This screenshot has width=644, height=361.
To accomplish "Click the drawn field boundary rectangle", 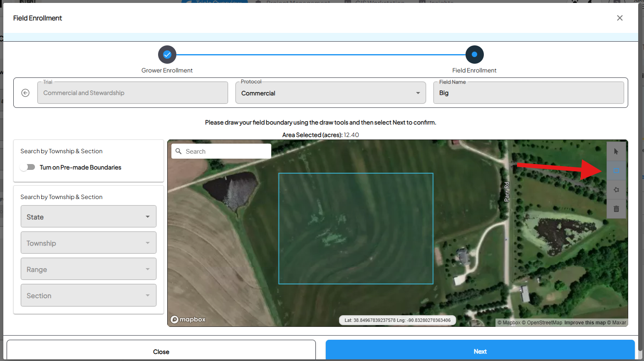I will 356,229.
